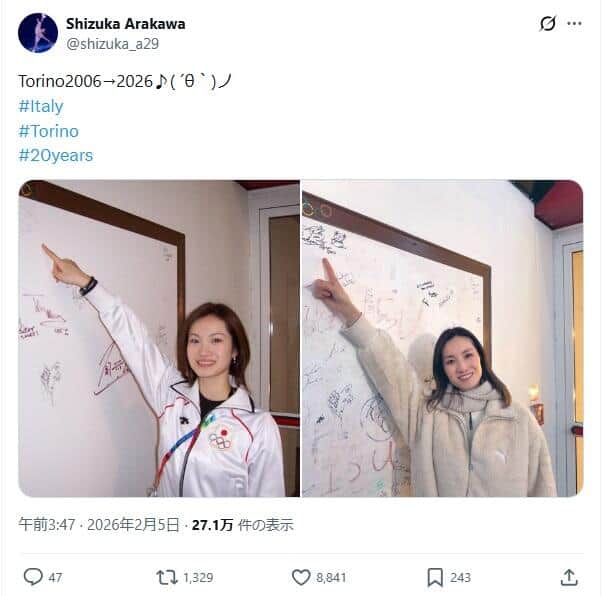Bookmark the post with the bookmark icon
This screenshot has height=596, width=603.
click(x=435, y=577)
